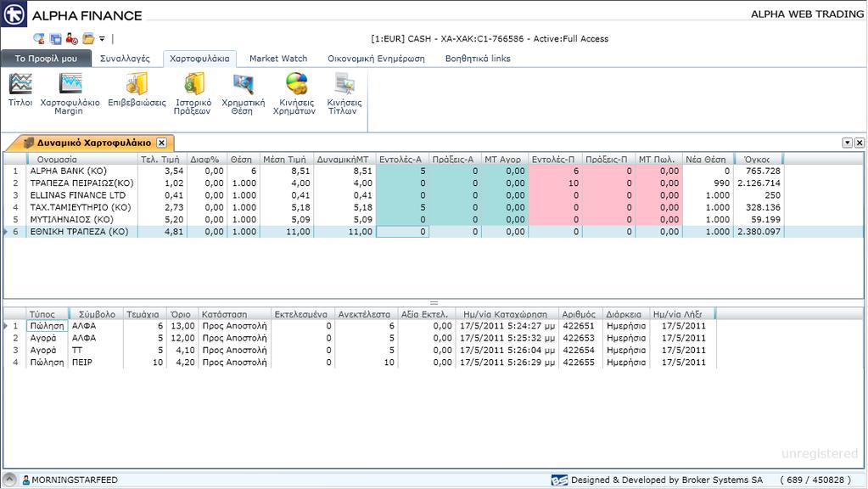
Task: Click the ΠΕΙΡ symbol cell
Action: point(96,363)
